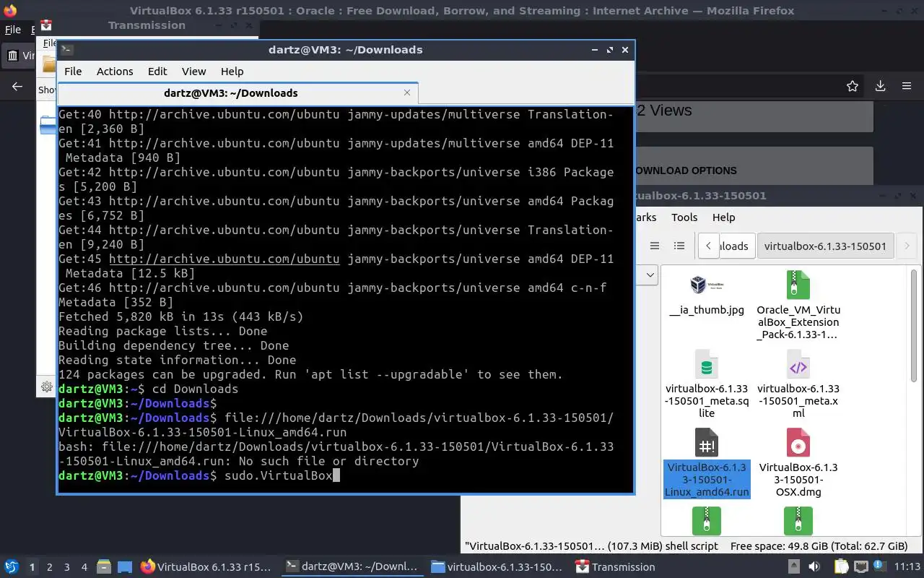The image size is (924, 578).
Task: Open the Tools menu in the file manager
Action: click(684, 217)
